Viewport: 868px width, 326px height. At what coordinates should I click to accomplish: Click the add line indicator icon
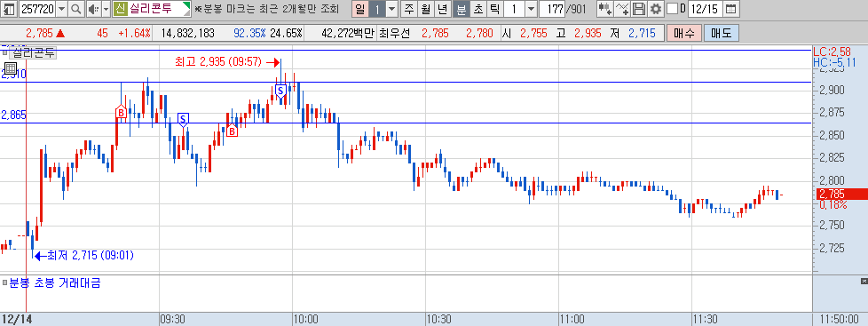click(623, 8)
